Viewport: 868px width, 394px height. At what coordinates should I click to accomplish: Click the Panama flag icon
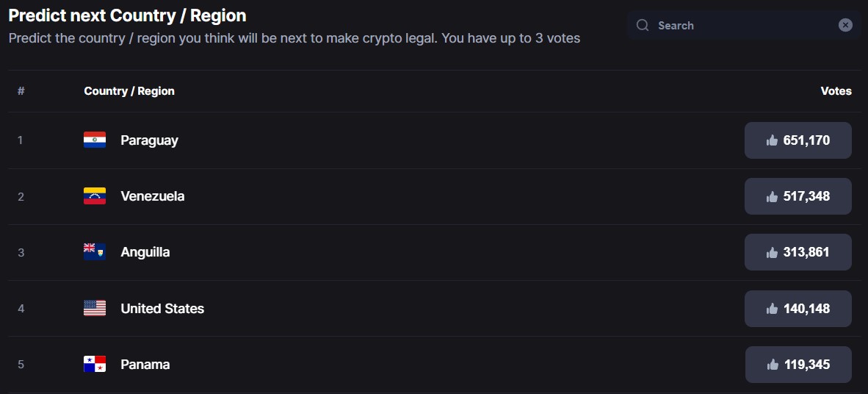point(95,364)
